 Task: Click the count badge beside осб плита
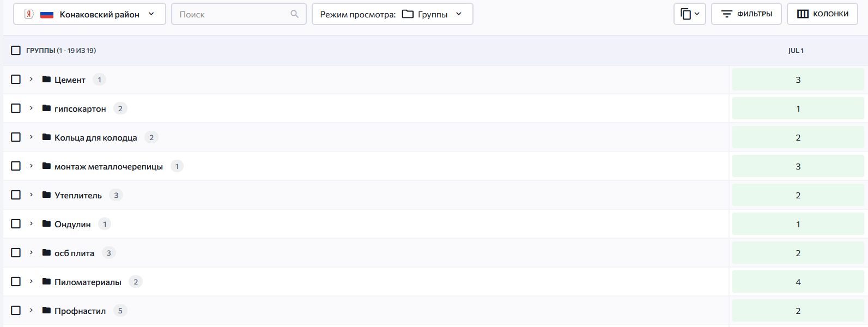coord(109,253)
